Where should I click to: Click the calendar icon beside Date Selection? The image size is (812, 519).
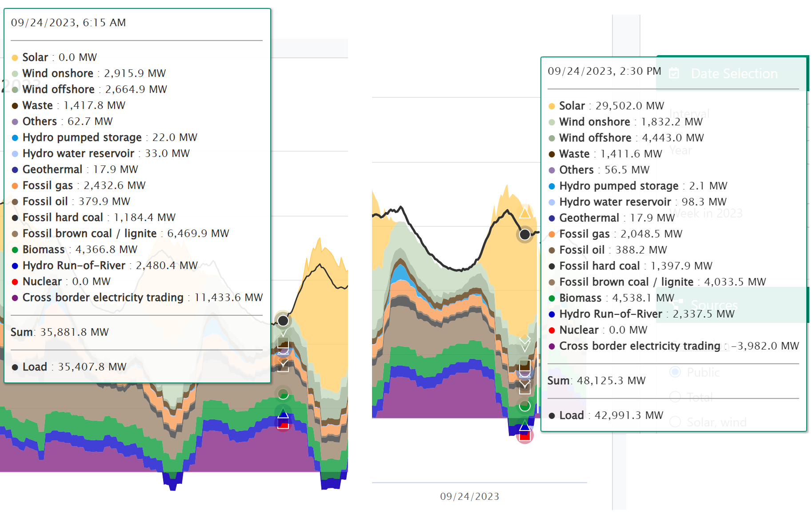click(674, 73)
